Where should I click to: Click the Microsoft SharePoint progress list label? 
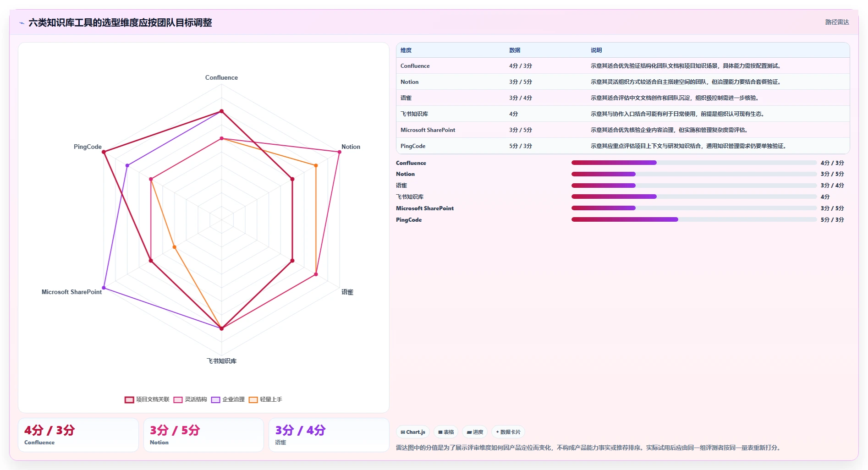pyautogui.click(x=425, y=208)
